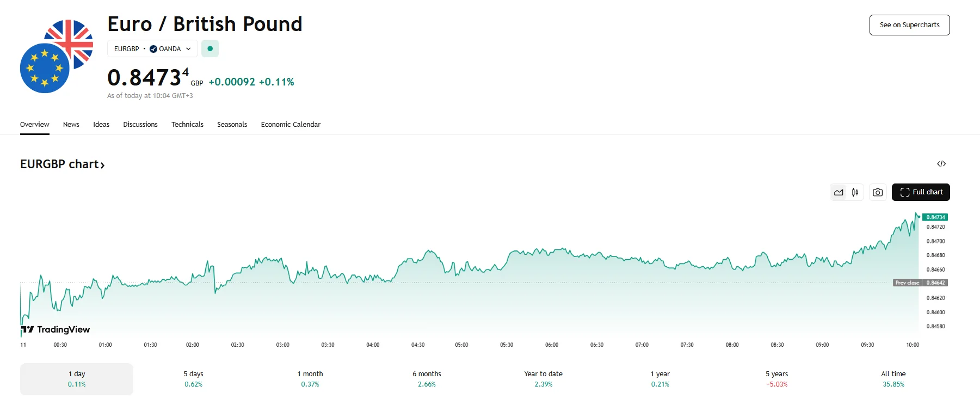Click the green market status dot
The height and width of the screenshot is (398, 980).
[210, 48]
